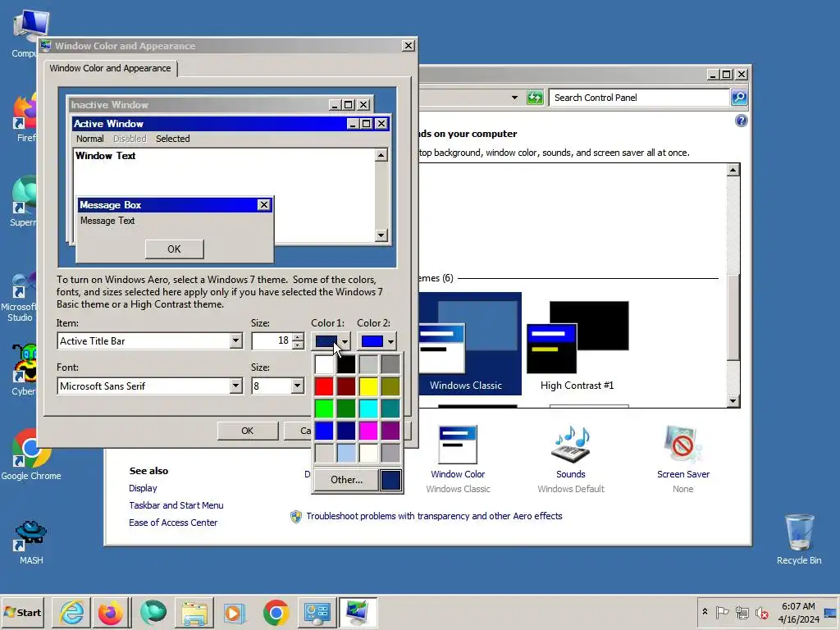840x630 pixels.
Task: Open Control Panel taskbar icon
Action: tap(317, 613)
